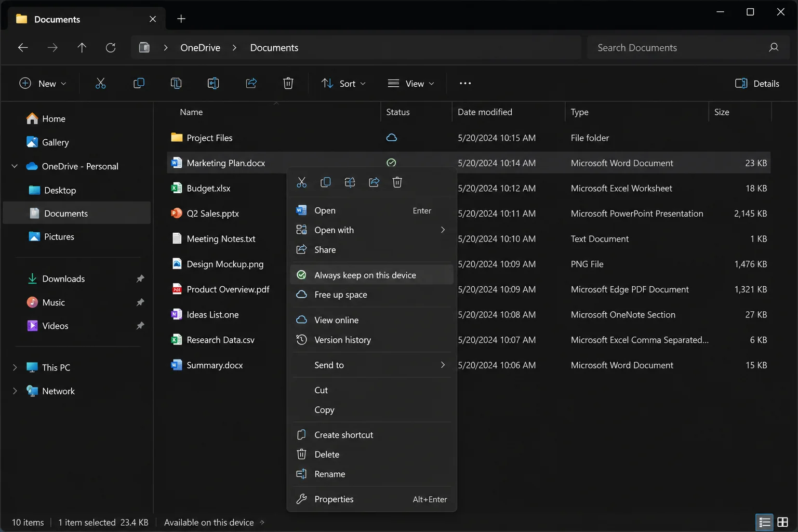Add a new tab with the plus button
The height and width of the screenshot is (532, 798).
(x=181, y=19)
